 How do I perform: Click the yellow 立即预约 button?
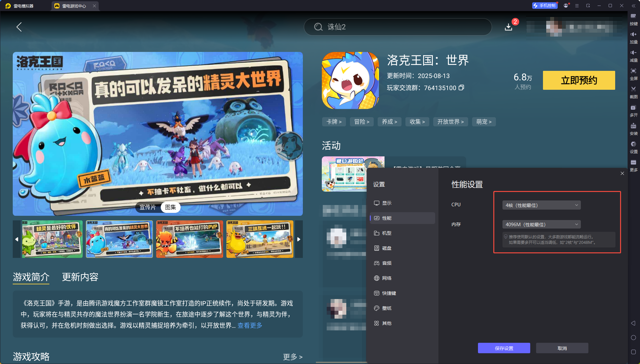click(x=579, y=80)
